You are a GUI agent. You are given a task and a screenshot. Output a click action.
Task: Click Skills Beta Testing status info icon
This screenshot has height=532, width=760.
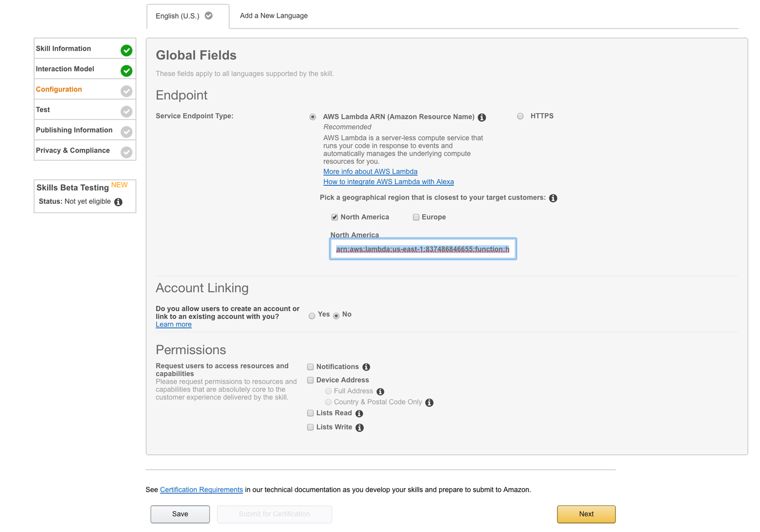[118, 202]
